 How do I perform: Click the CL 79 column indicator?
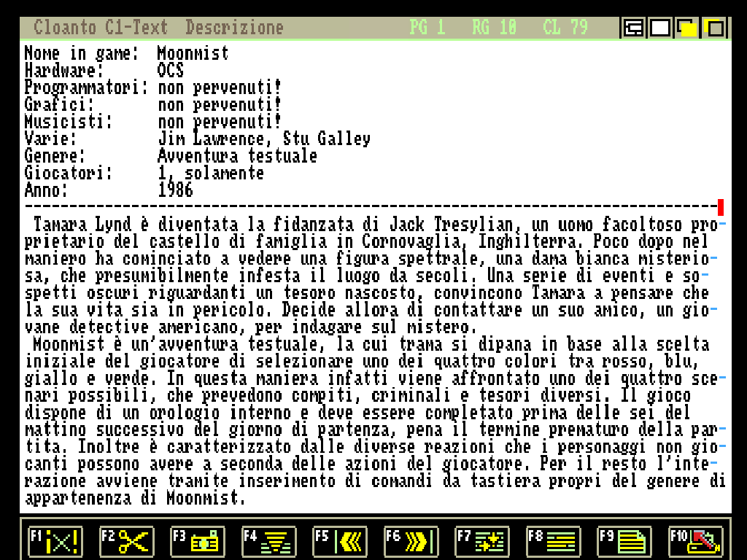[x=565, y=28]
